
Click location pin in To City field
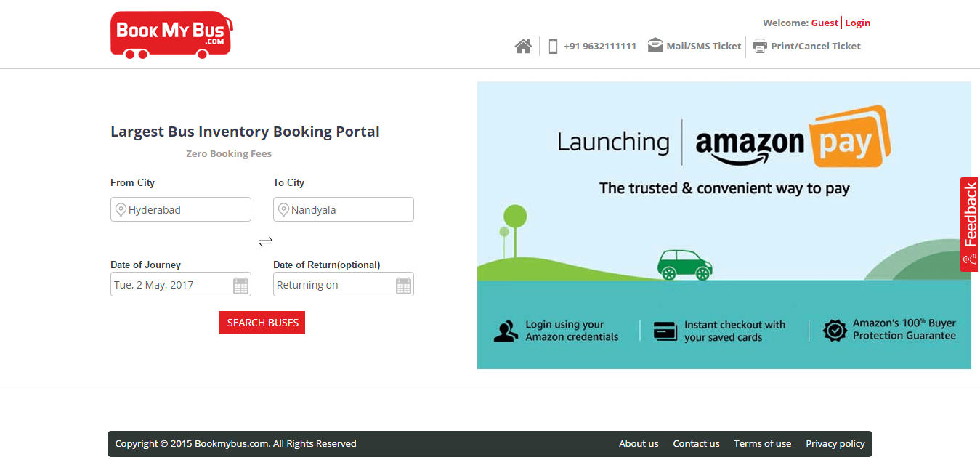[284, 209]
